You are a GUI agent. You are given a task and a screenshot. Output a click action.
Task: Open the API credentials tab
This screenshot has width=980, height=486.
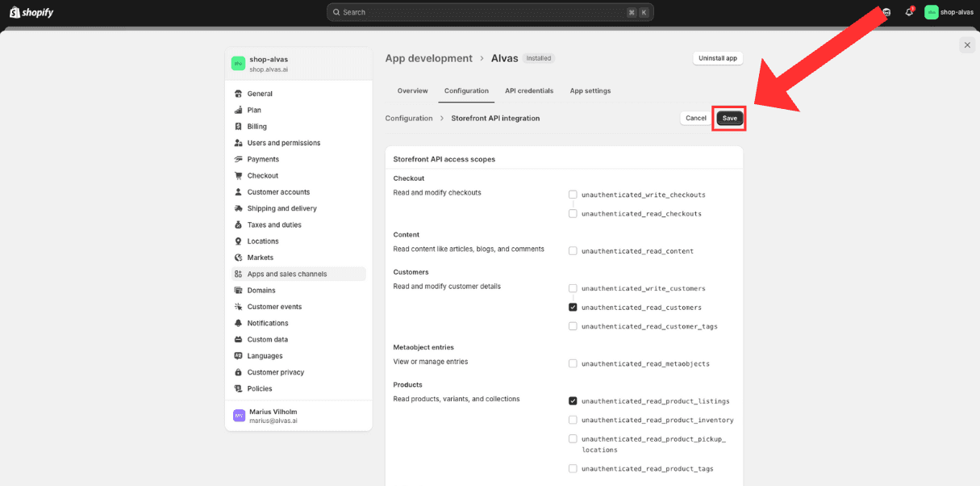529,91
